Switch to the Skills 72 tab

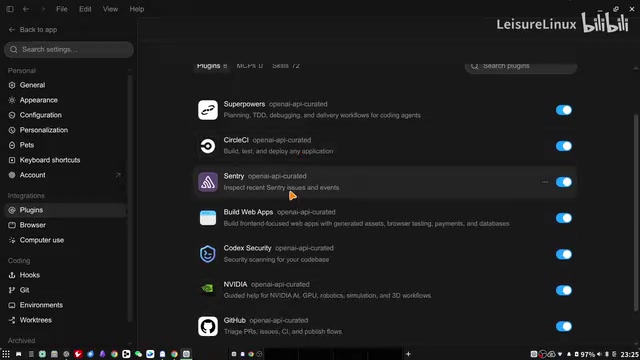click(286, 66)
